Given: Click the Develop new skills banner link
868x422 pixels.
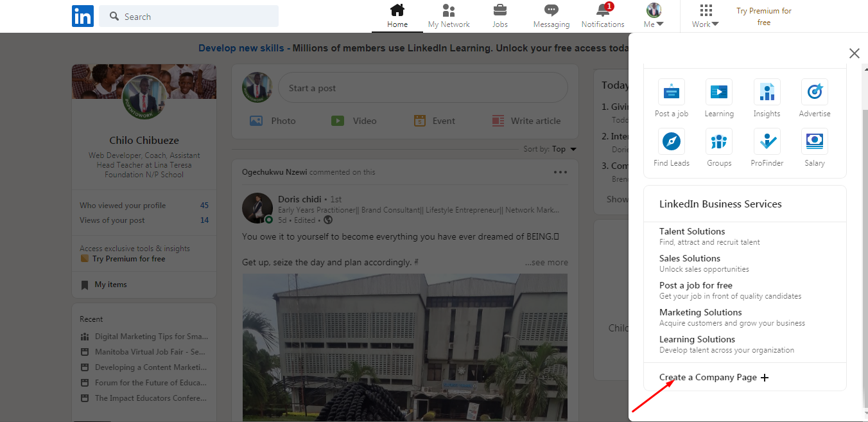Looking at the screenshot, I should pos(241,48).
